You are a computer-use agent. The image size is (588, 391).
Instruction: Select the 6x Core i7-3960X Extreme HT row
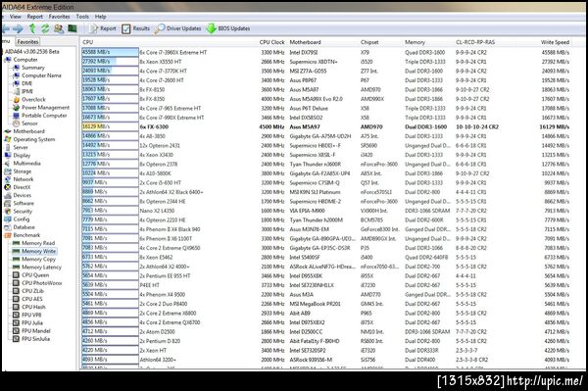point(325,53)
